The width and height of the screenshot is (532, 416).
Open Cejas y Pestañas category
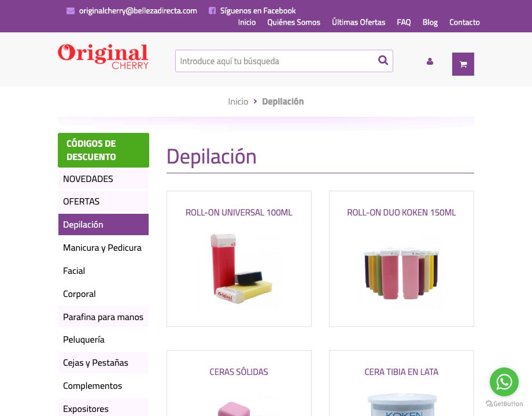click(104, 363)
